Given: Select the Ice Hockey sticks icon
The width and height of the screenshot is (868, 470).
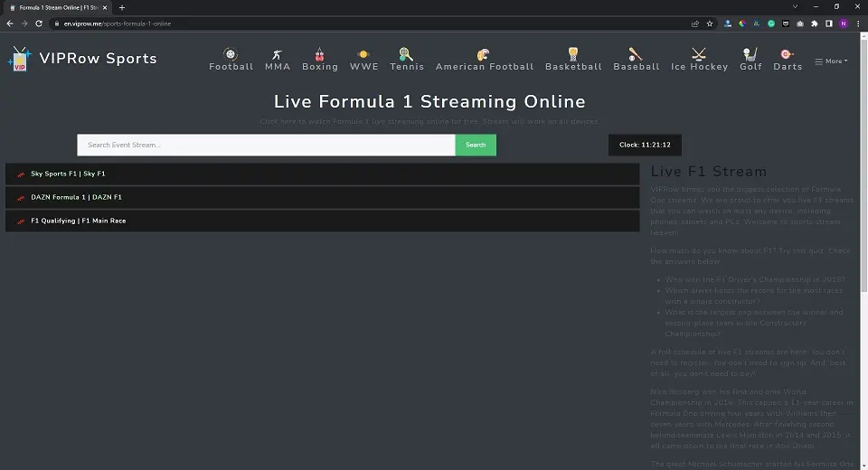Looking at the screenshot, I should coord(699,53).
